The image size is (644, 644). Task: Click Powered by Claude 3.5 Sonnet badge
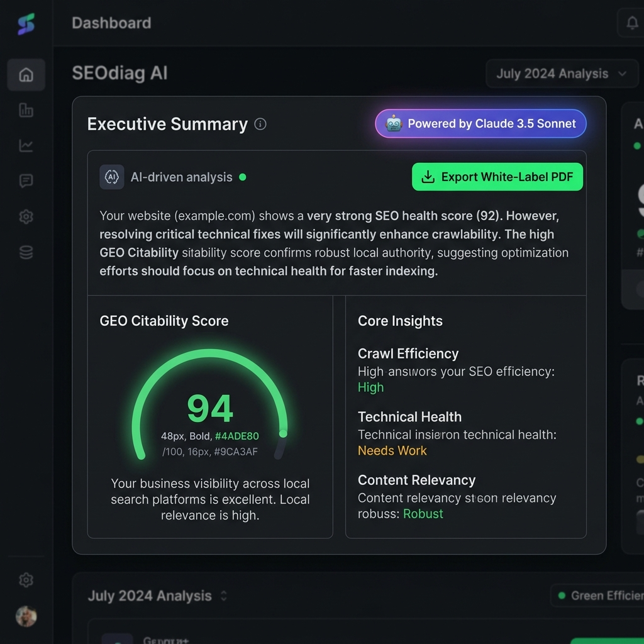(480, 124)
